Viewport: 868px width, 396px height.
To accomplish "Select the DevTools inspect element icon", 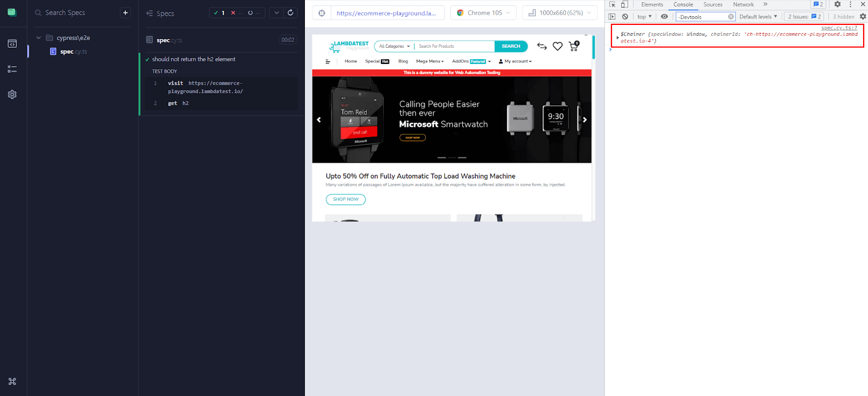I will [x=612, y=4].
